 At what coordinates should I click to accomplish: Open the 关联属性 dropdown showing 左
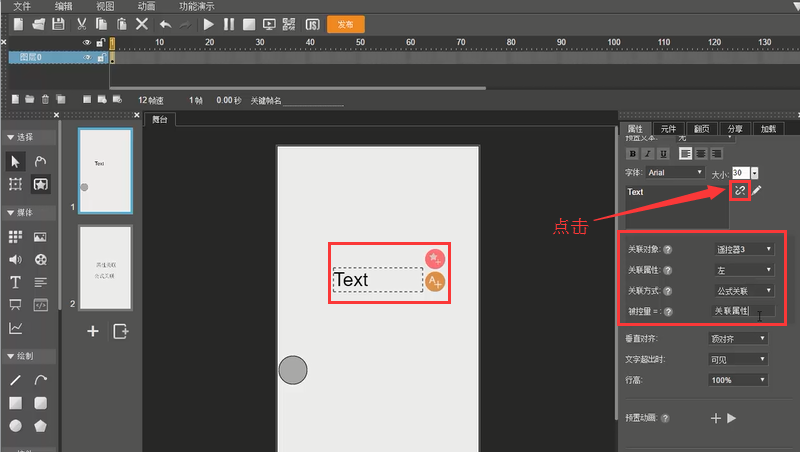click(x=744, y=270)
